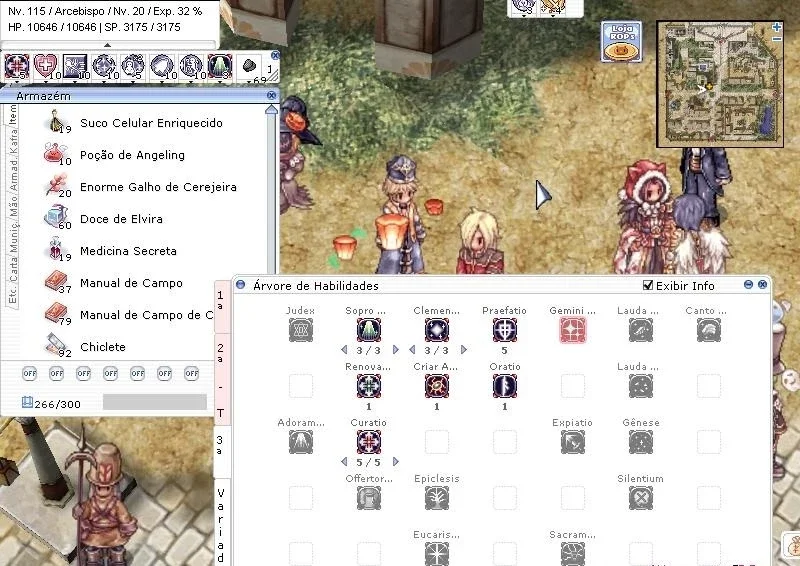The image size is (800, 566).
Task: Open the 1a skill tree tab
Action: click(221, 305)
